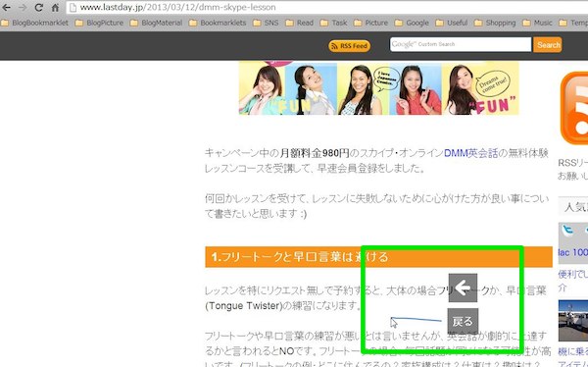This screenshot has width=588, height=367.
Task: Open the SNS bookmarks folder
Action: point(266,23)
